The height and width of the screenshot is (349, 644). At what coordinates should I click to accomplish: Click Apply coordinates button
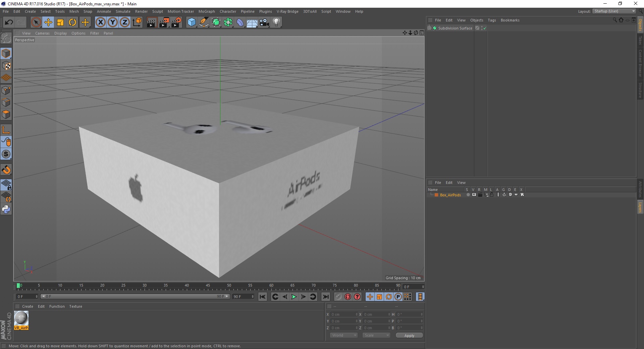pos(409,336)
